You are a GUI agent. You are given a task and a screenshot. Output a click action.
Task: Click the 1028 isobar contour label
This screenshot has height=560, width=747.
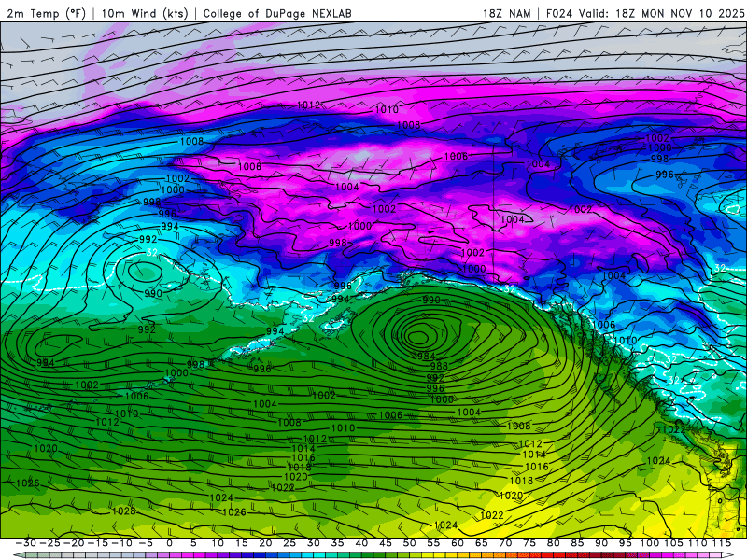[x=124, y=511]
